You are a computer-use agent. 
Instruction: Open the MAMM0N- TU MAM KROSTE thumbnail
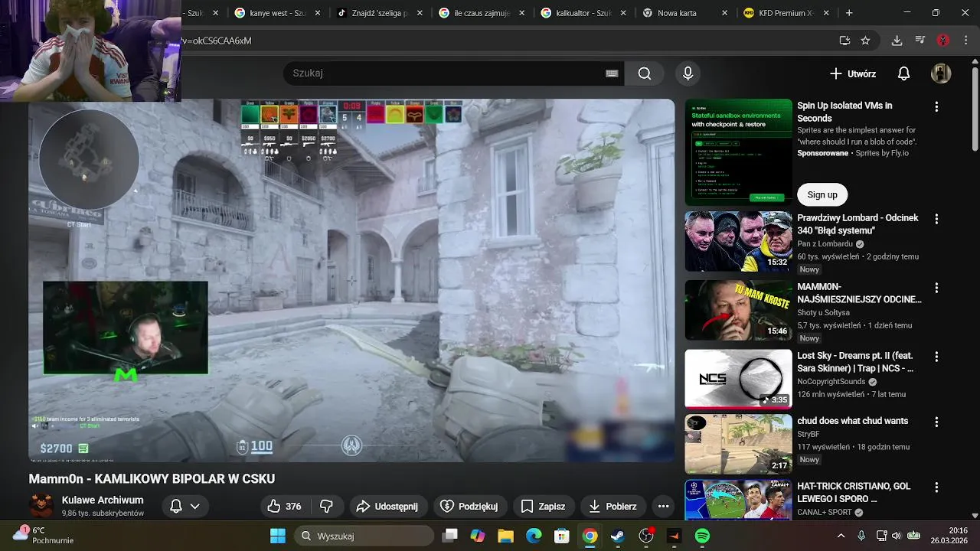(738, 310)
